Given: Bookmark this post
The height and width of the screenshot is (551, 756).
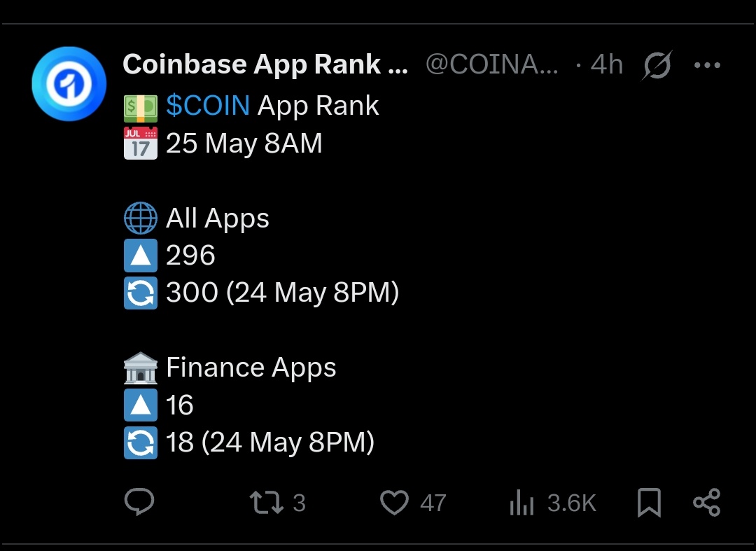Looking at the screenshot, I should tap(649, 503).
